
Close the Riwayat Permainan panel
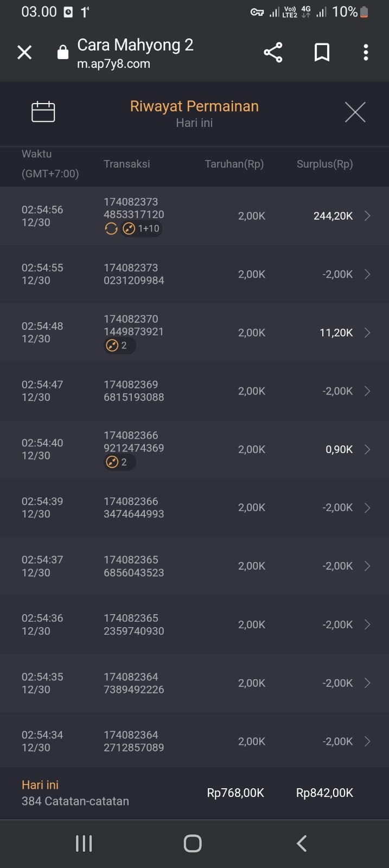point(355,112)
